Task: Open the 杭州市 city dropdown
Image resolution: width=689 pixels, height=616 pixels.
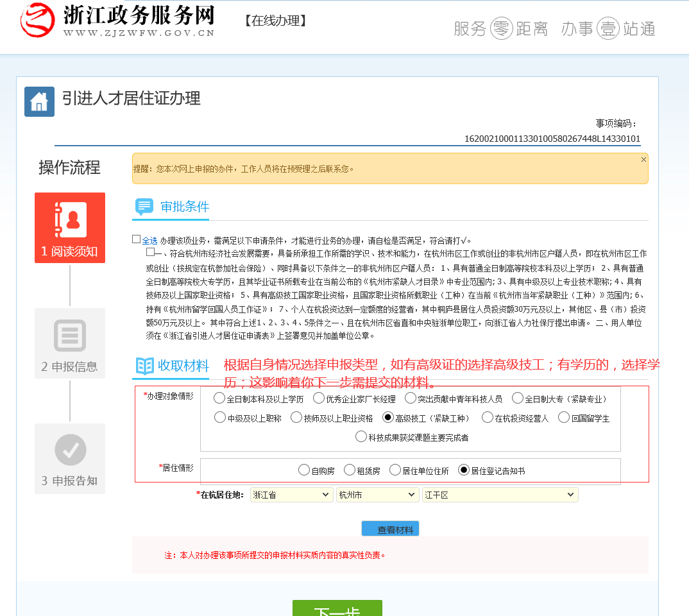Action: [377, 495]
